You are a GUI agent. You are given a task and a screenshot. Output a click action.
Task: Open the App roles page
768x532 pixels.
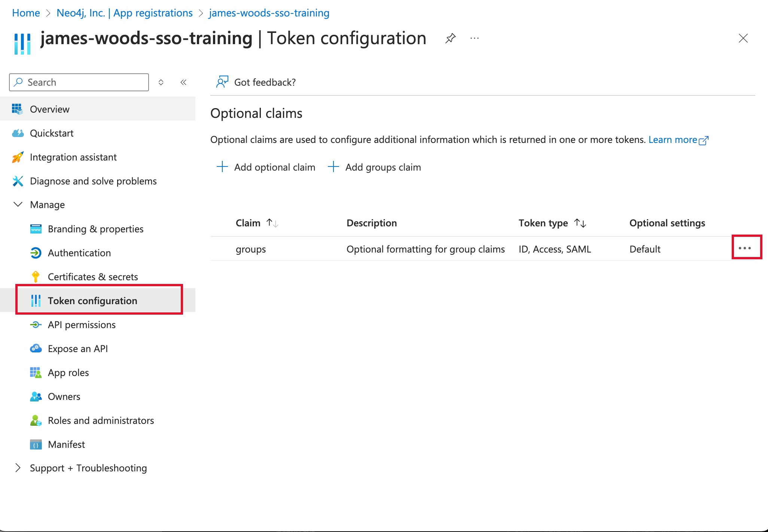click(x=68, y=372)
